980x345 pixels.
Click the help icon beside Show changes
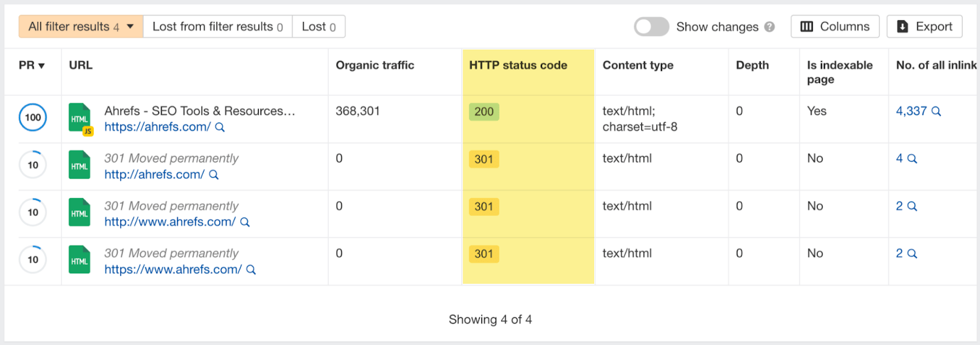click(770, 27)
